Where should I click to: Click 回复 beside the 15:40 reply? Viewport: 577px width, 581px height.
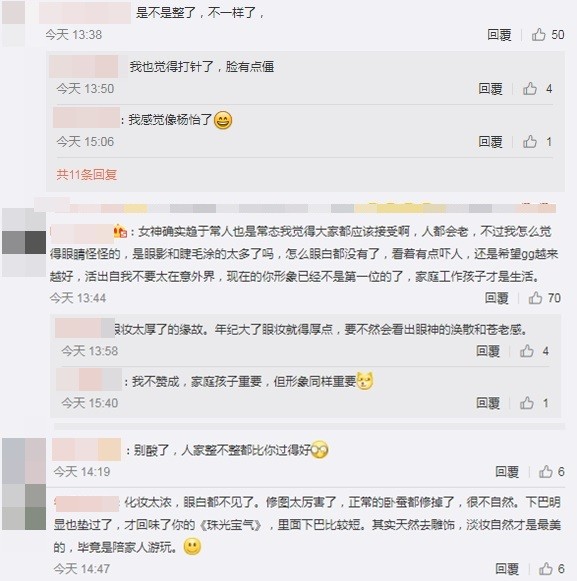[x=488, y=403]
